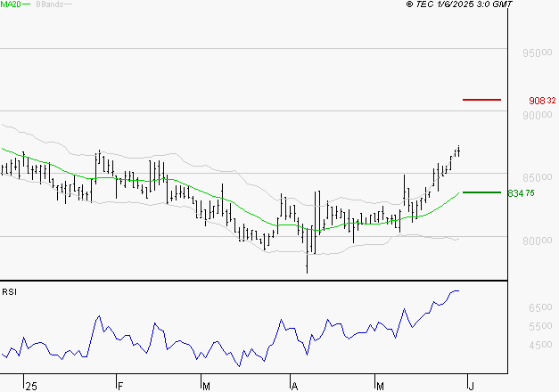This screenshot has width=559, height=392.
Task: Click the BBands legend label
Action: (50, 4)
